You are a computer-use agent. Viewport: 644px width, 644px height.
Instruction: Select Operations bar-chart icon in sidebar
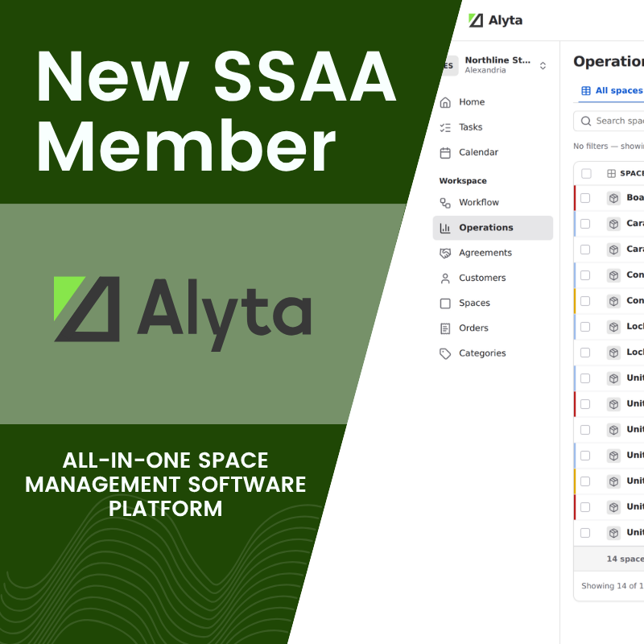click(445, 228)
